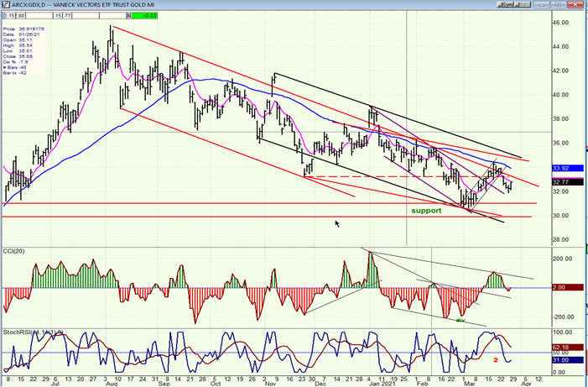The image size is (588, 387).
Task: Maximize the GDX chart window
Action: click(558, 4)
